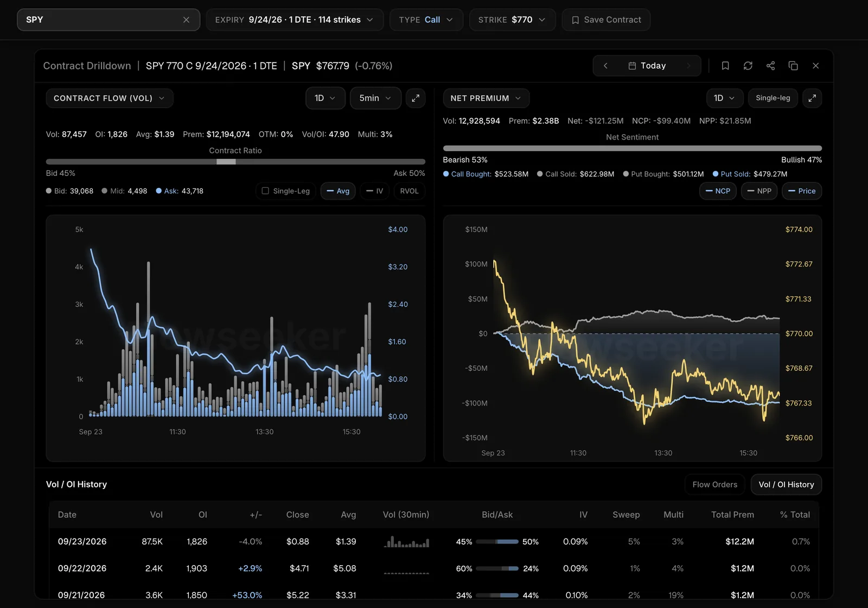Switch to the Vol / OI History tab

point(786,485)
